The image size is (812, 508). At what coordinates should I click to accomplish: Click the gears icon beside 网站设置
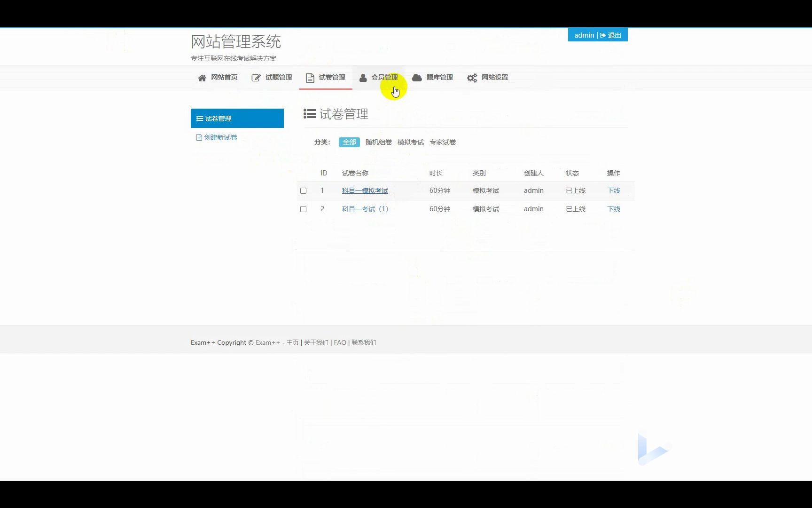pos(472,78)
